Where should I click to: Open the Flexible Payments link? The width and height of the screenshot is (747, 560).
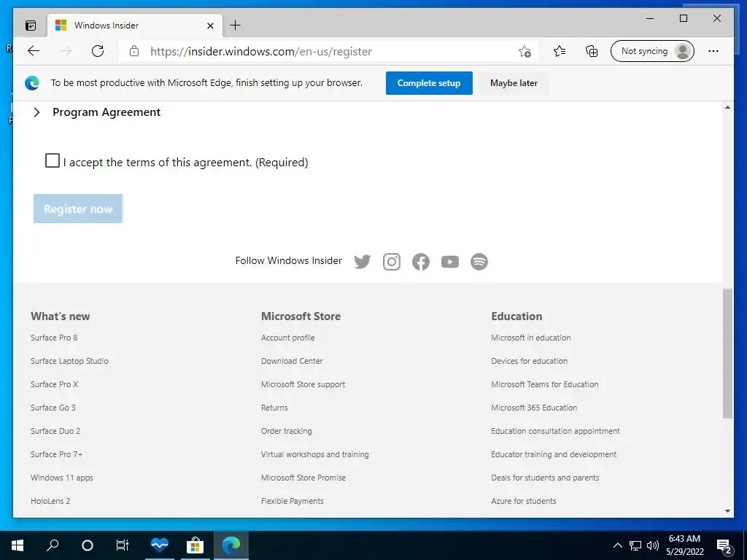(x=292, y=501)
